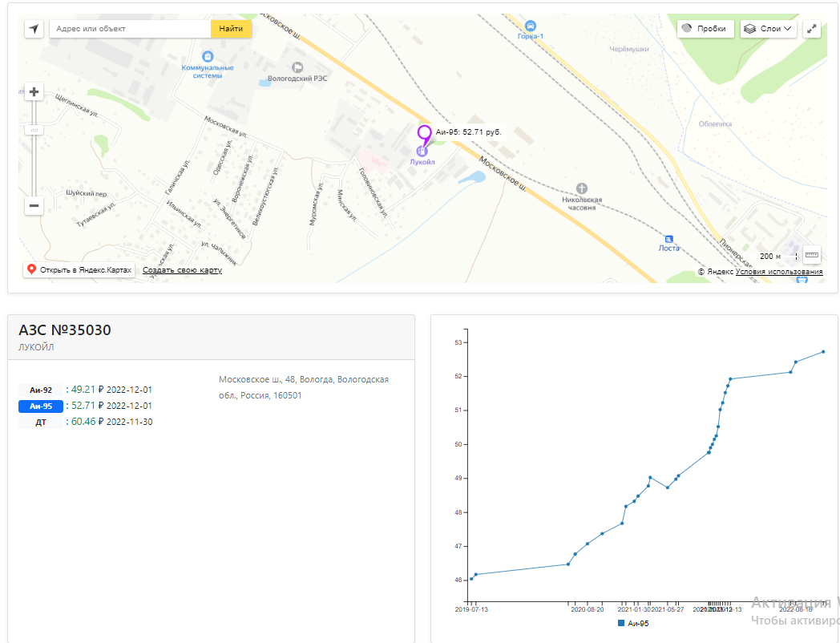Viewport: 840px width, 643px height.
Task: Click the 'Аи-95: 52.71 руб.' map label
Action: (x=468, y=131)
